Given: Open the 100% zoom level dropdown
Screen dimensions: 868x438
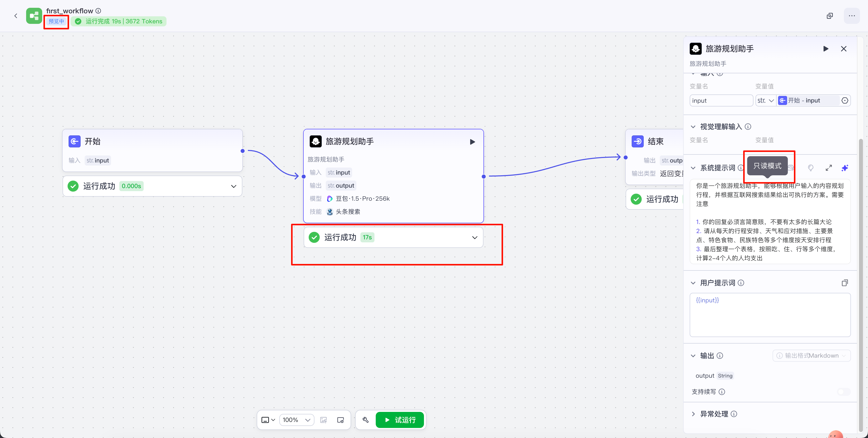Looking at the screenshot, I should coord(297,420).
